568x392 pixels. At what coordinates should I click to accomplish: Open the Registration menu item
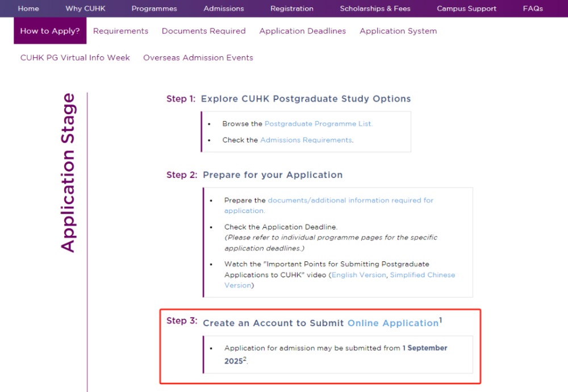(292, 9)
